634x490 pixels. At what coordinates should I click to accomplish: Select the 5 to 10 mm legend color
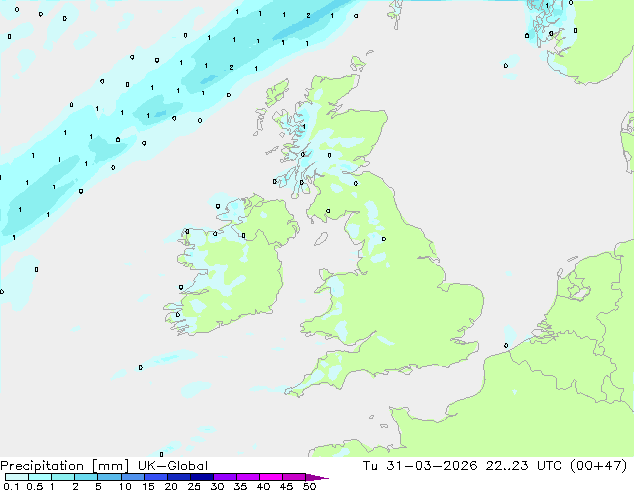pyautogui.click(x=110, y=477)
